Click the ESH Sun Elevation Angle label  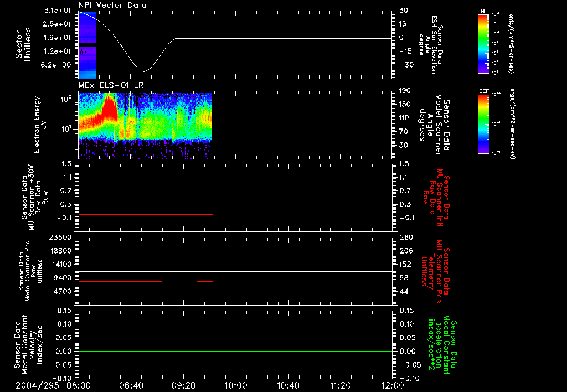(x=431, y=44)
